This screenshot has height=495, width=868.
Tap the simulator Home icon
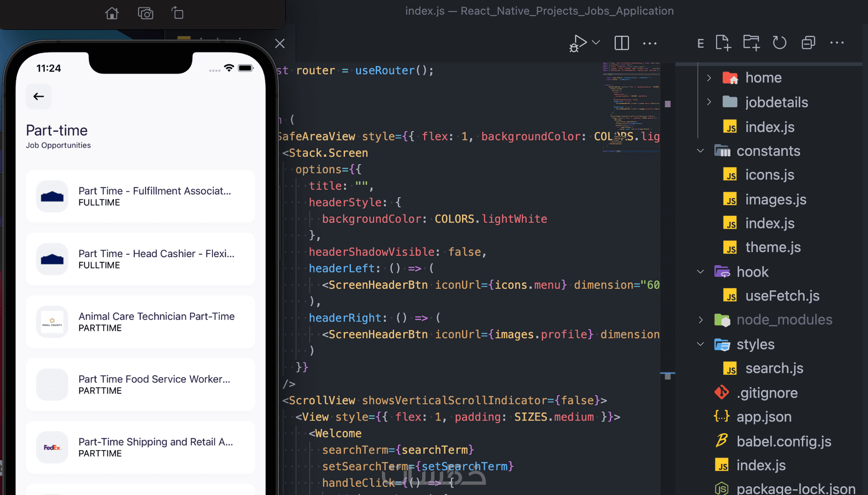tap(112, 13)
